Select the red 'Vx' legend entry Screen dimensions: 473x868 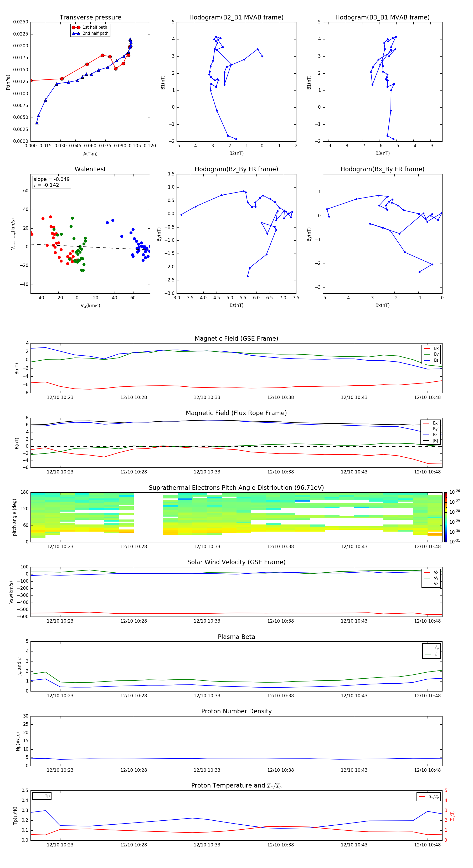pyautogui.click(x=431, y=572)
